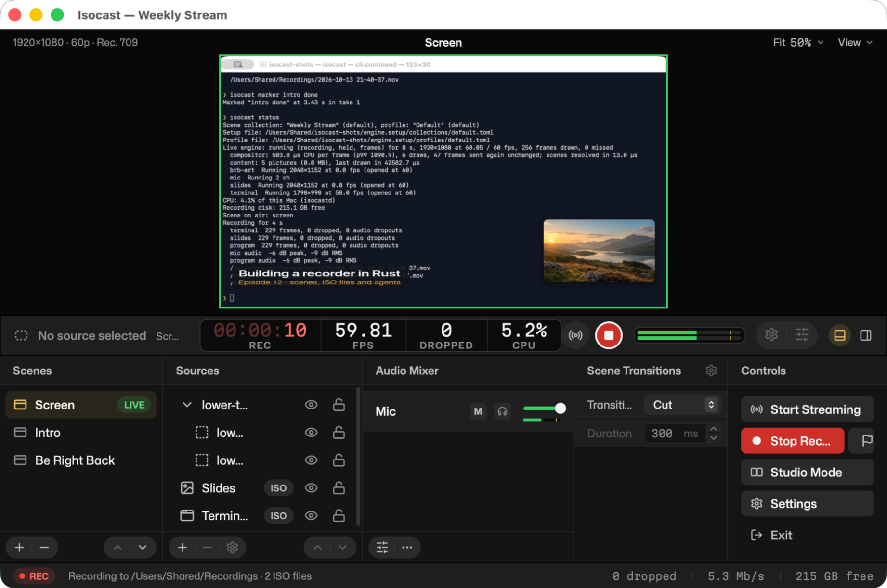Screen dimensions: 887x588
Task: Toggle the side panel layout icon
Action: (866, 335)
